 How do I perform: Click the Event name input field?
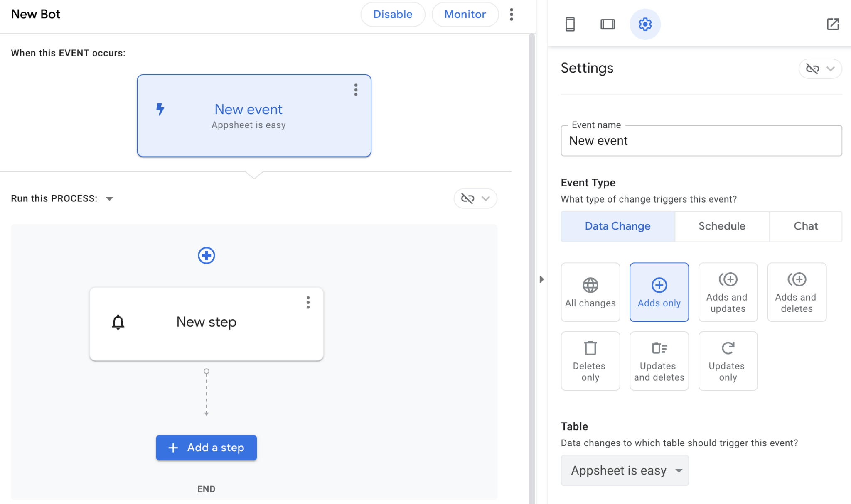(x=701, y=141)
